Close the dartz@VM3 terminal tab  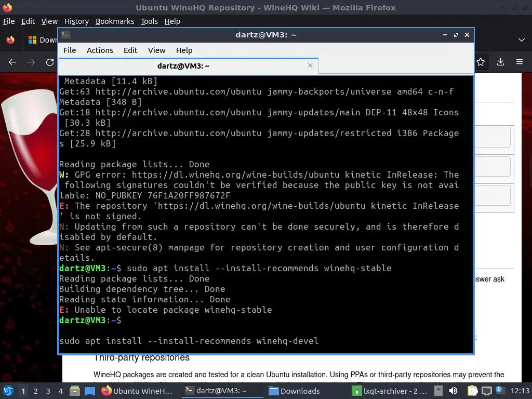pos(310,65)
